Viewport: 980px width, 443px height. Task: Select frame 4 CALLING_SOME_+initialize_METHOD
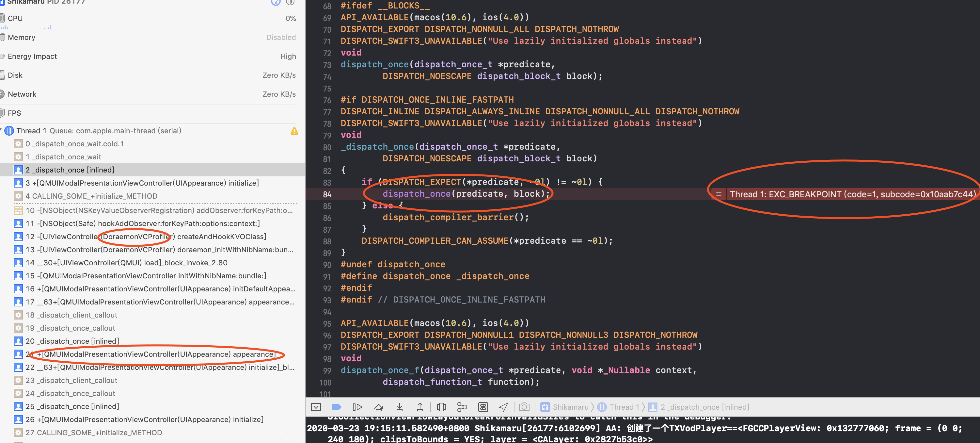[152, 196]
